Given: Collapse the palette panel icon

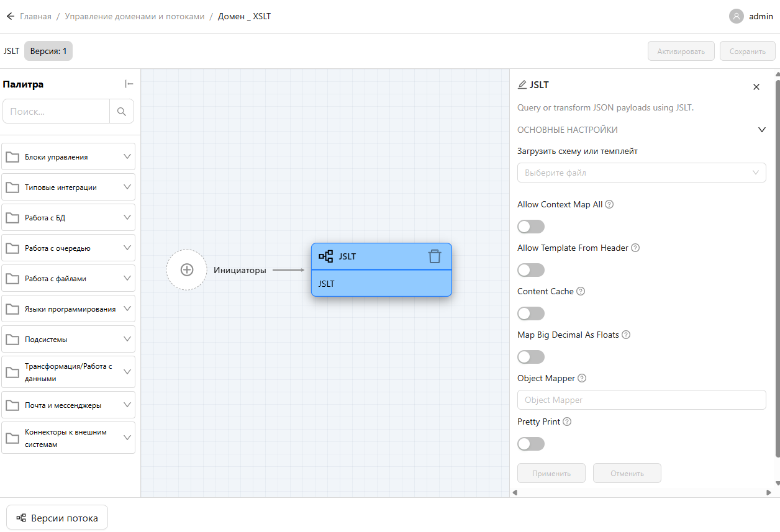Looking at the screenshot, I should pos(129,84).
